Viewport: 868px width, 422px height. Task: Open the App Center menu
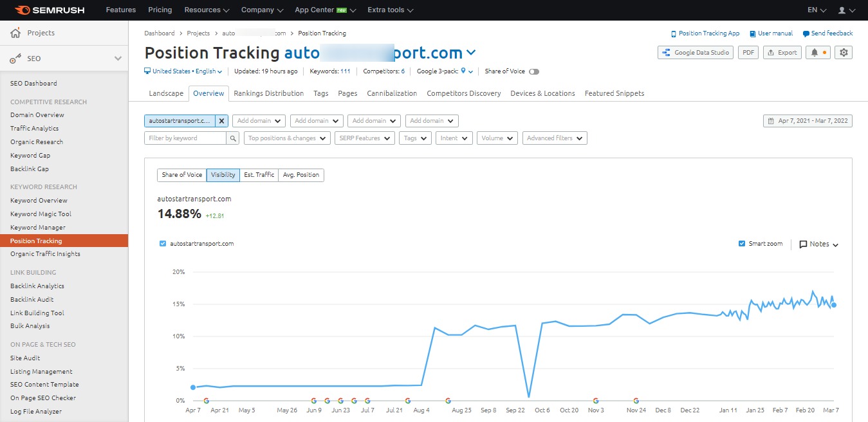point(324,10)
